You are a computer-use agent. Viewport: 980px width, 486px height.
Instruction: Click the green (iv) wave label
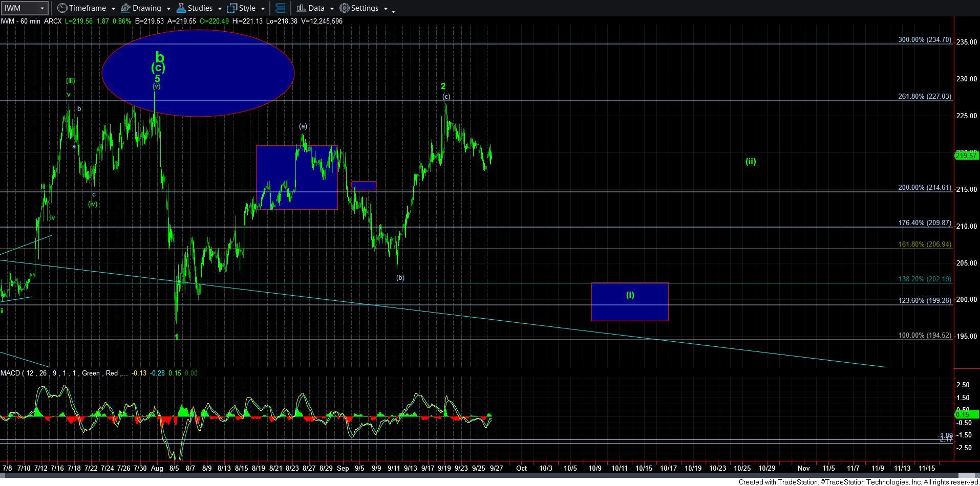coord(93,204)
